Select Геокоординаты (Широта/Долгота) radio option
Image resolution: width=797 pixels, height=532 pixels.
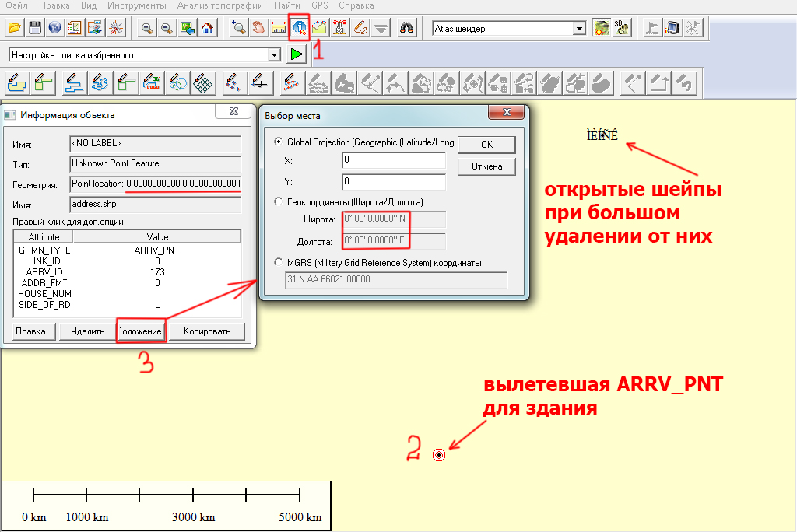point(279,201)
